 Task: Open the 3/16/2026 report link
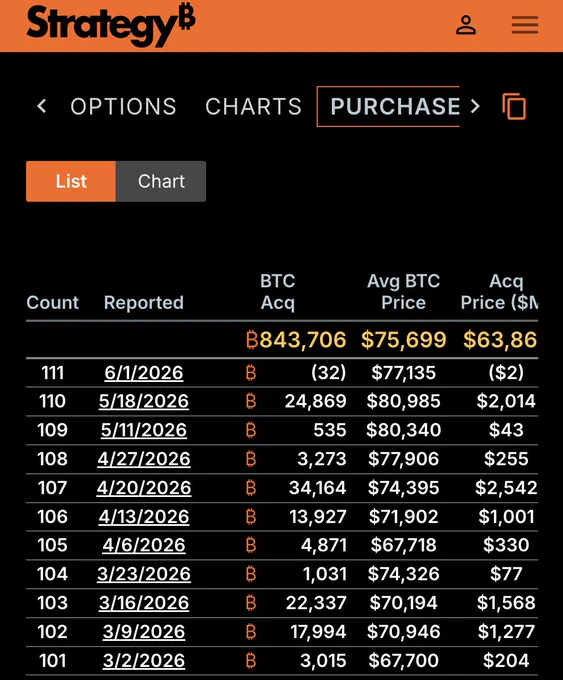coord(144,603)
